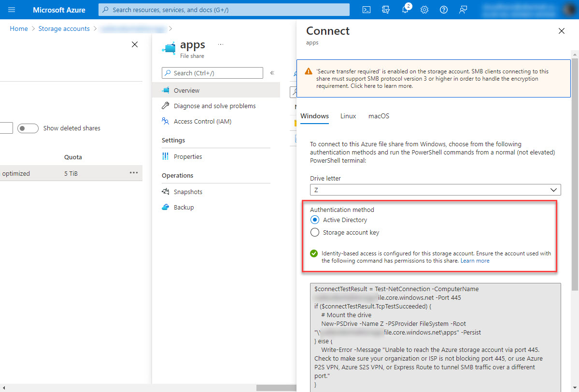Close the file shares list blade
Viewport: 579px width, 392px height.
(x=135, y=45)
